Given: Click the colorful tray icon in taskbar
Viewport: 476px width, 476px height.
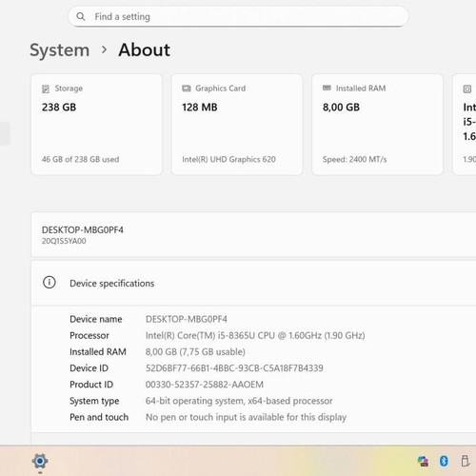Looking at the screenshot, I should click(x=423, y=461).
